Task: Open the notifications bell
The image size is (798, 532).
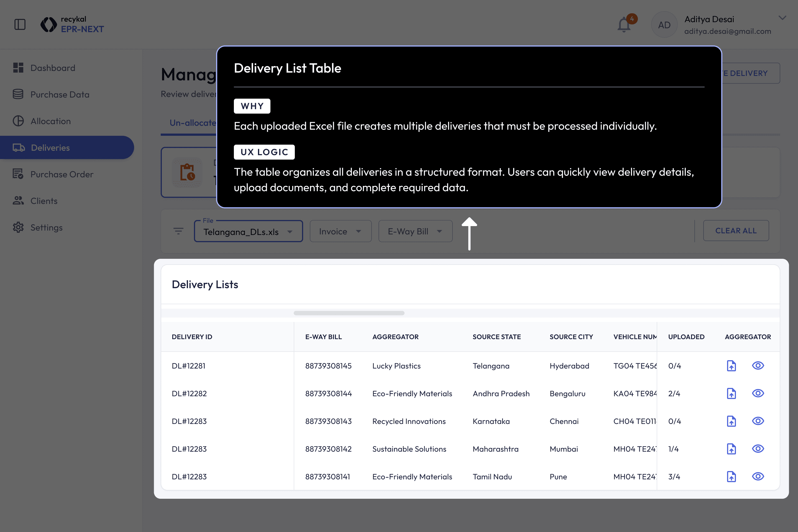Action: click(624, 25)
